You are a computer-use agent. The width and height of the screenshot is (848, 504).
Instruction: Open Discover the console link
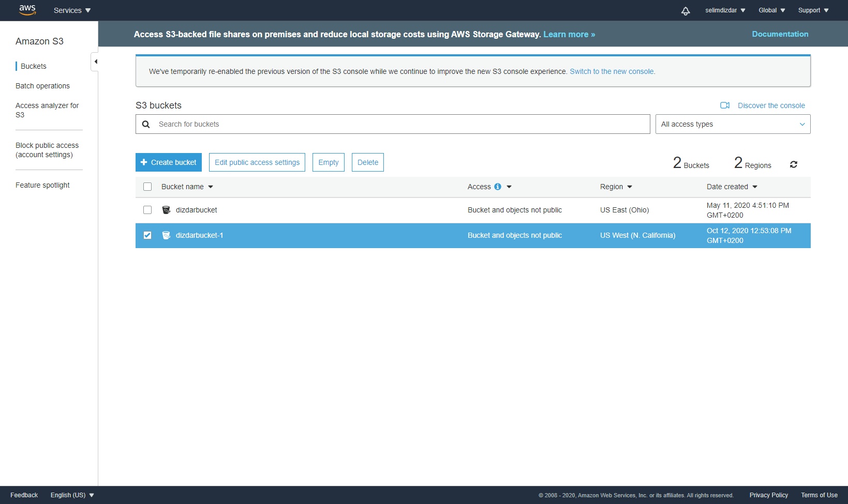tap(771, 105)
